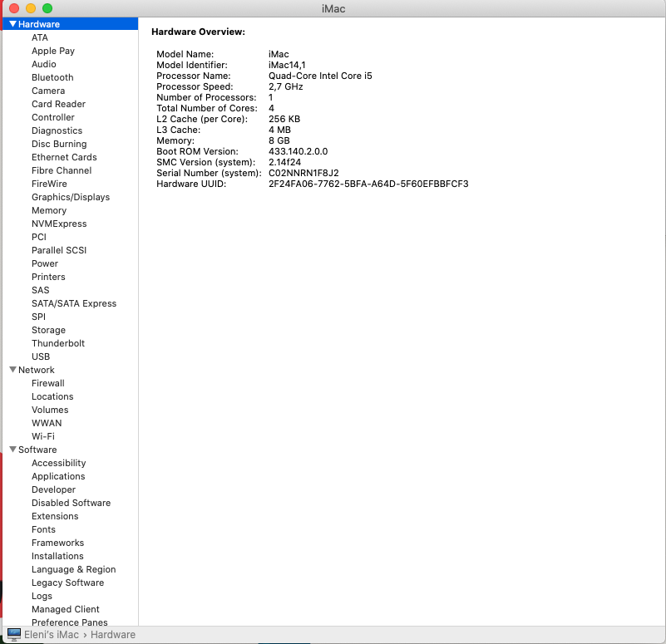This screenshot has width=666, height=644.
Task: View Volumes under Network
Action: point(50,410)
